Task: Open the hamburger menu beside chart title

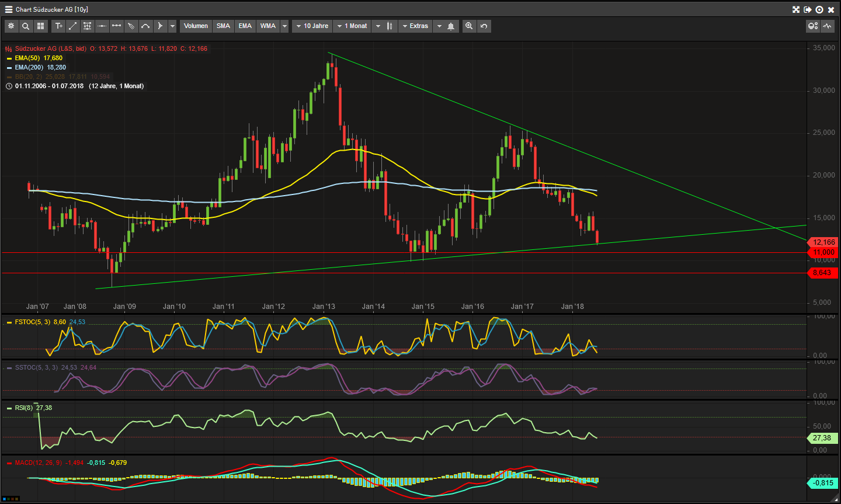Action: click(x=9, y=9)
